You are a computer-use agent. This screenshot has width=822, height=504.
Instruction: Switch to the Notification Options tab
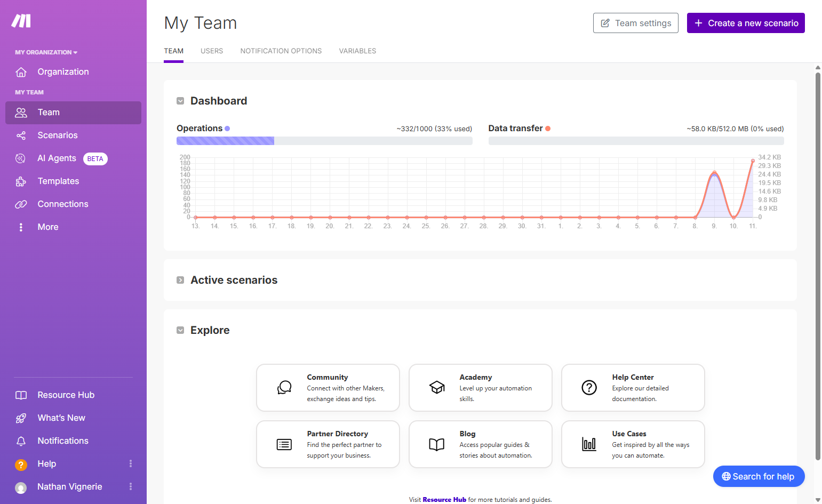tap(281, 51)
